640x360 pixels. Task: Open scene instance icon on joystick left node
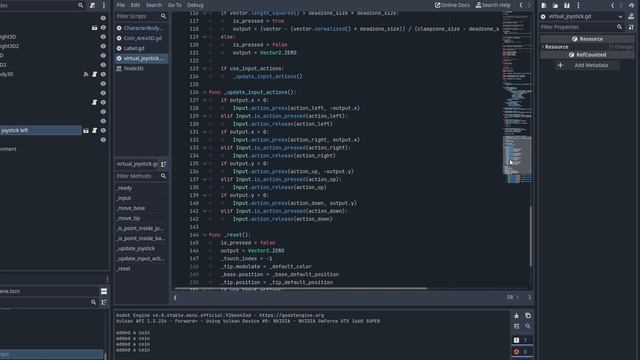[86, 131]
